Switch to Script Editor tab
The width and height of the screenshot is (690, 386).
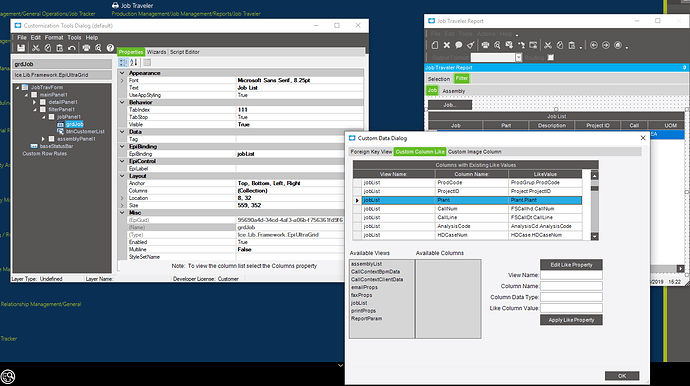click(184, 52)
